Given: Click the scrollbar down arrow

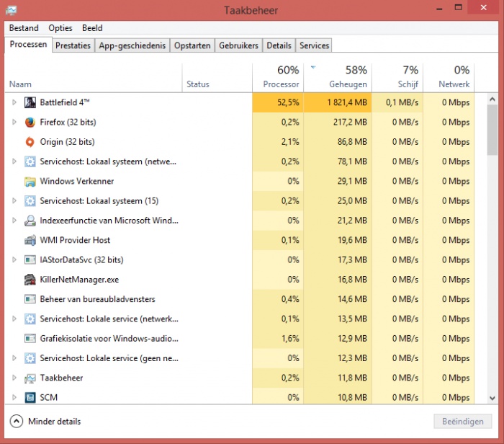Looking at the screenshot, I should (492, 398).
